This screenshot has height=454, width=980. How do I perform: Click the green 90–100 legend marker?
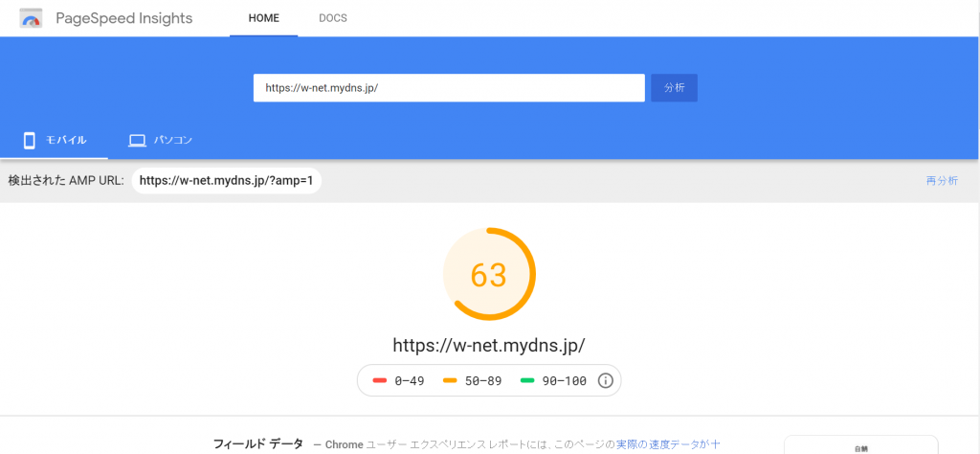click(527, 380)
